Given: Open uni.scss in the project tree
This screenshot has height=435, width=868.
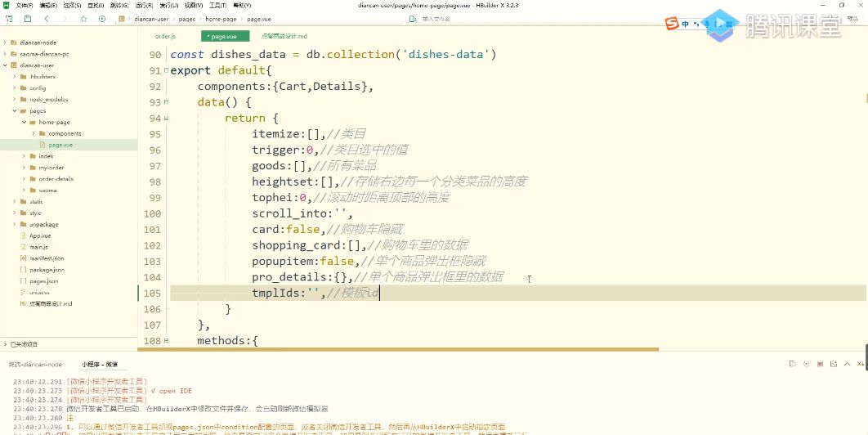Looking at the screenshot, I should [x=40, y=293].
